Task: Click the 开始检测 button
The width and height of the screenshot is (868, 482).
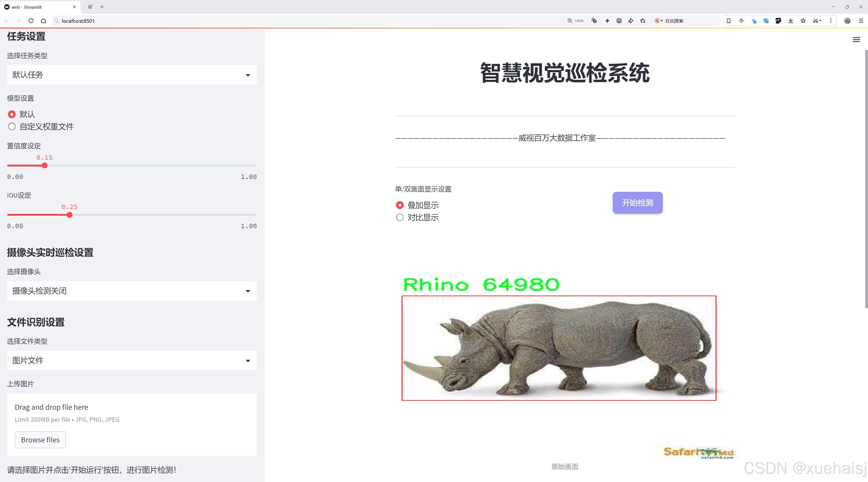Action: pos(637,203)
